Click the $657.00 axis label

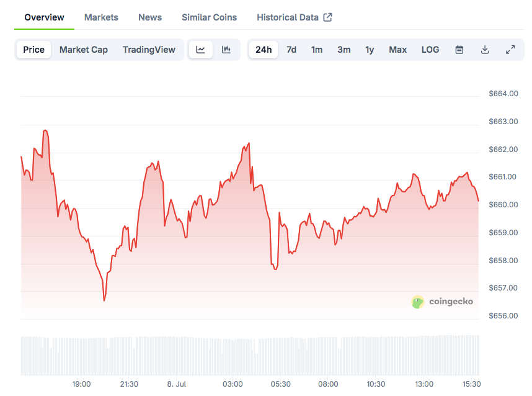(x=503, y=287)
